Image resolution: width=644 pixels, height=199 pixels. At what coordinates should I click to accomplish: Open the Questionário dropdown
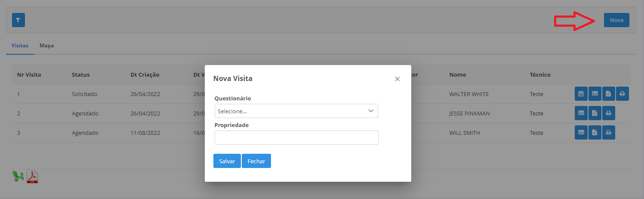pos(296,111)
